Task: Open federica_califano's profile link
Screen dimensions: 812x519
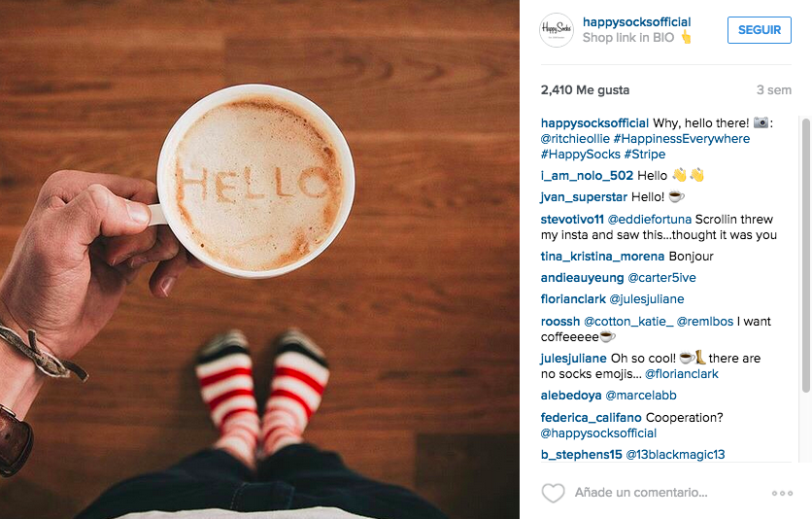Action: 591,418
